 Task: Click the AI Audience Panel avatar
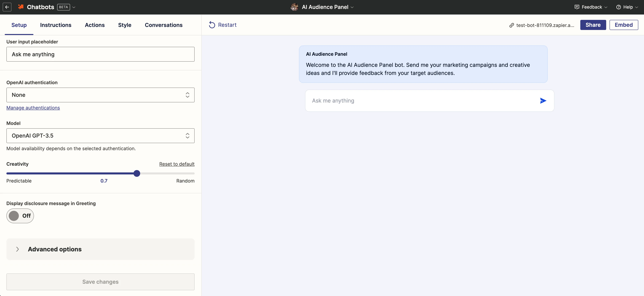(294, 7)
